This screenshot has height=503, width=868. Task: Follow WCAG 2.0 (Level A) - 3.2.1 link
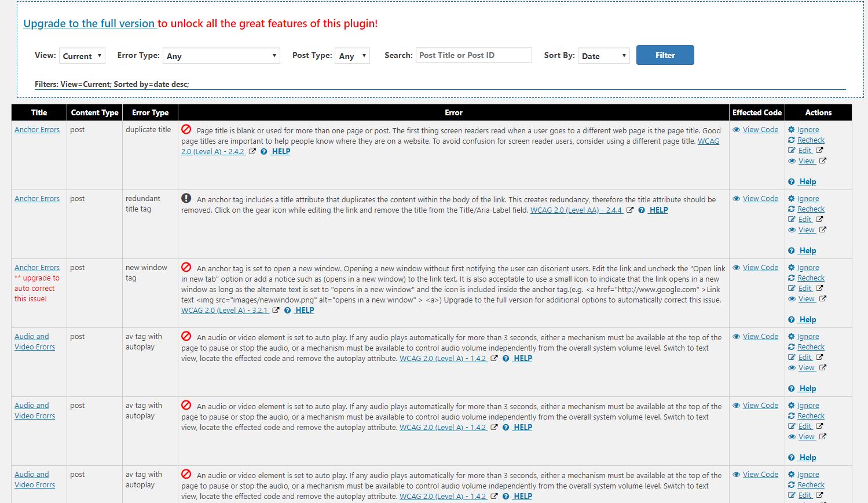click(x=225, y=311)
